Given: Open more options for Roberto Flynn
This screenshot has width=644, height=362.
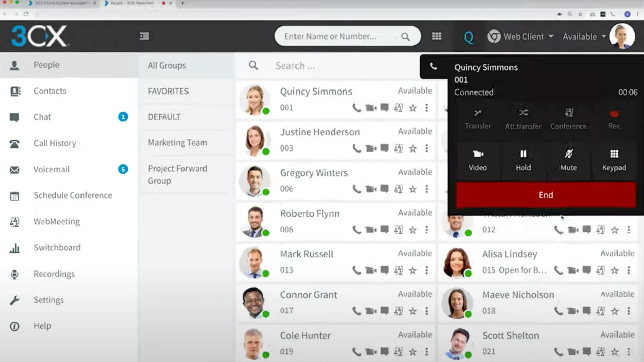Looking at the screenshot, I should point(426,230).
